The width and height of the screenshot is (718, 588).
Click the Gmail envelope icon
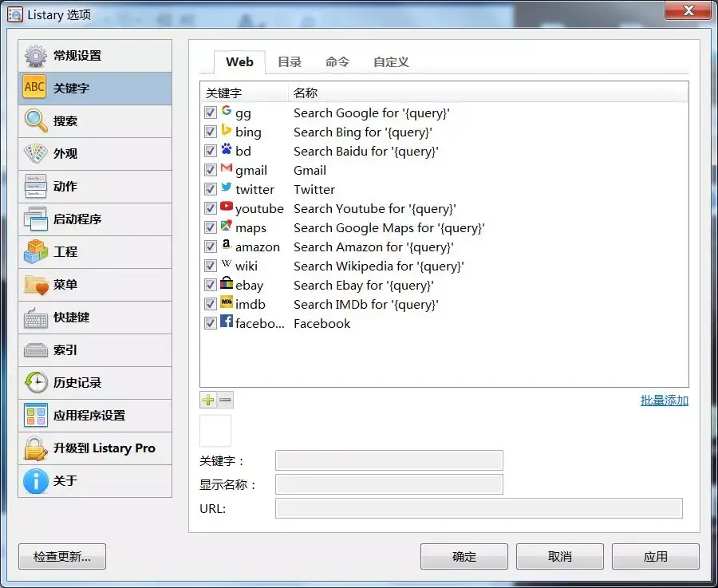pyautogui.click(x=227, y=168)
